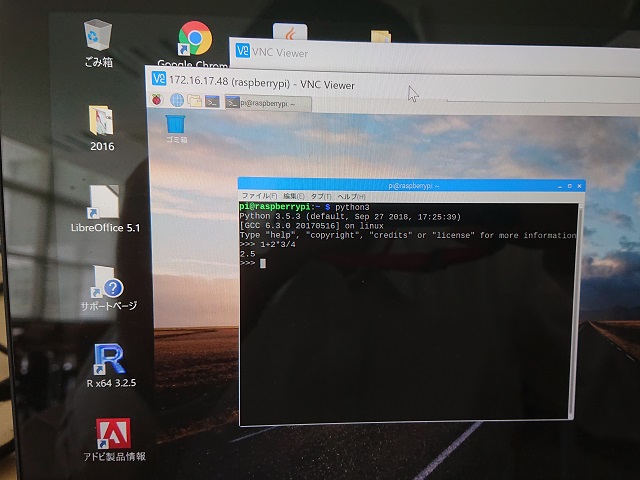
Task: Open the 2016 folder on desktop
Action: point(102,123)
